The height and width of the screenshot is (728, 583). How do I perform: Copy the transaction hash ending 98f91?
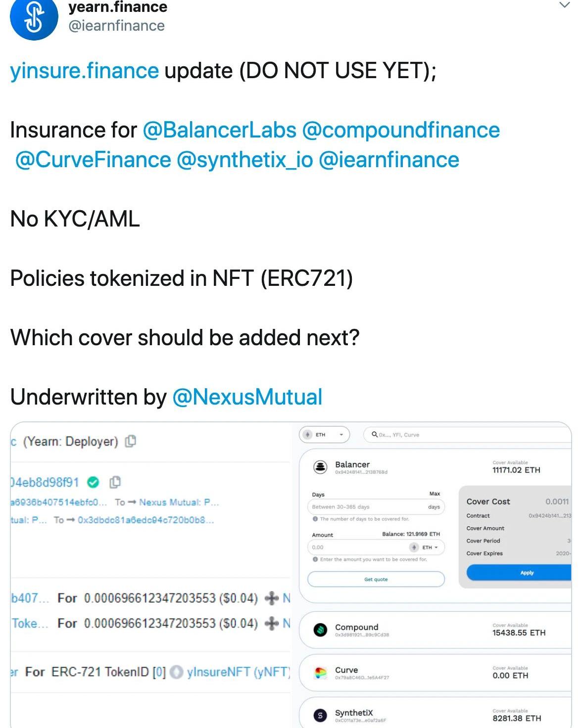(115, 482)
